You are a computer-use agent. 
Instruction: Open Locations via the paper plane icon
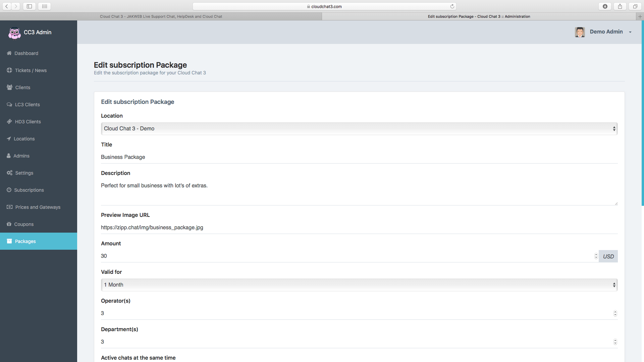click(9, 139)
